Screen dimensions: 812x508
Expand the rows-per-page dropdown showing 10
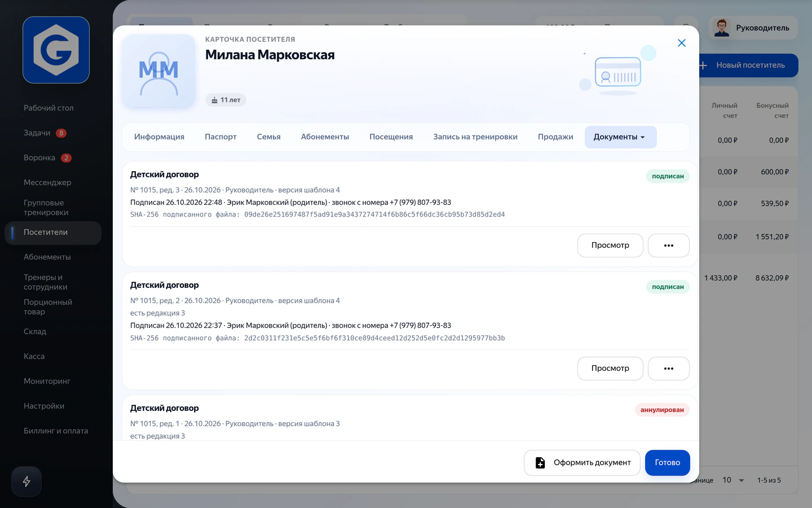tap(733, 480)
